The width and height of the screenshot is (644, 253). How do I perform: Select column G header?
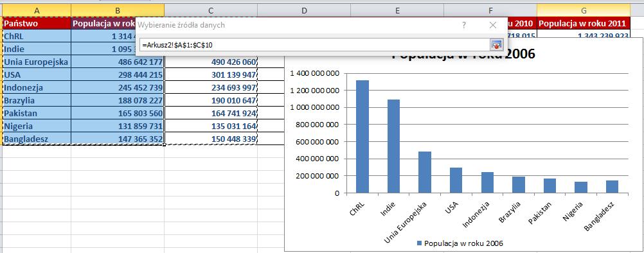(x=584, y=10)
